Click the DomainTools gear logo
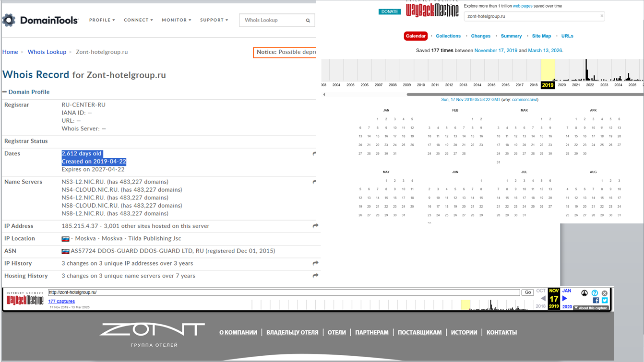This screenshot has width=644, height=362. click(9, 20)
